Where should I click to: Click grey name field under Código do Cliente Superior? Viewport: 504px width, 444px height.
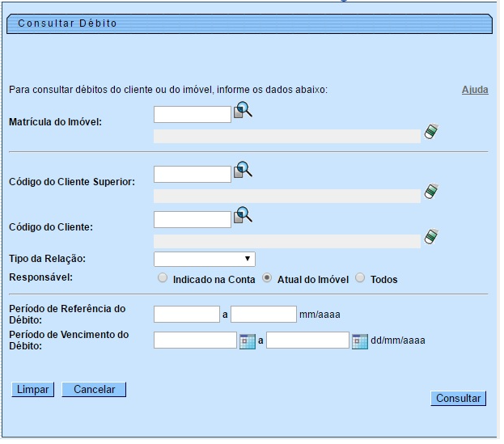(x=289, y=197)
